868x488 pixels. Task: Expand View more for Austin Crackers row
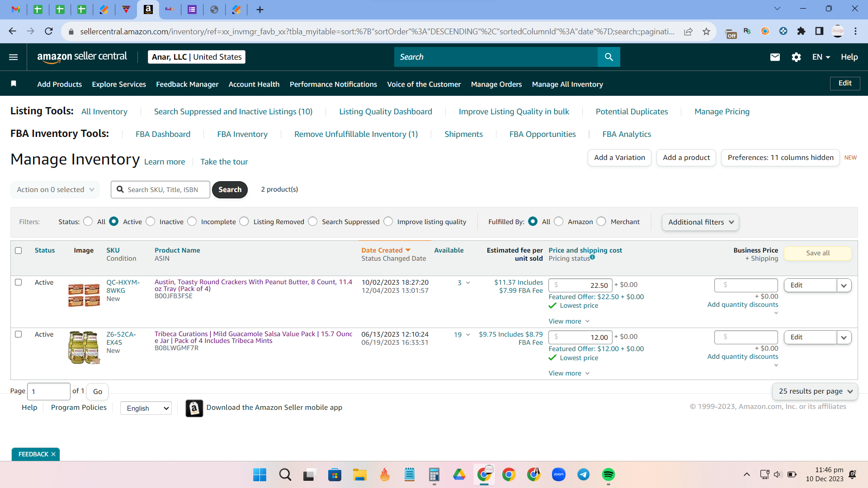pos(569,321)
